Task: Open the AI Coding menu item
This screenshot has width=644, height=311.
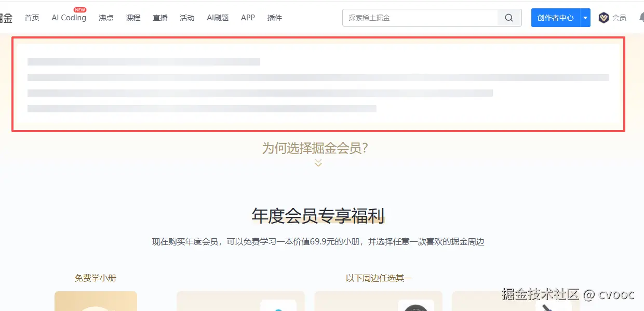Action: [x=68, y=17]
